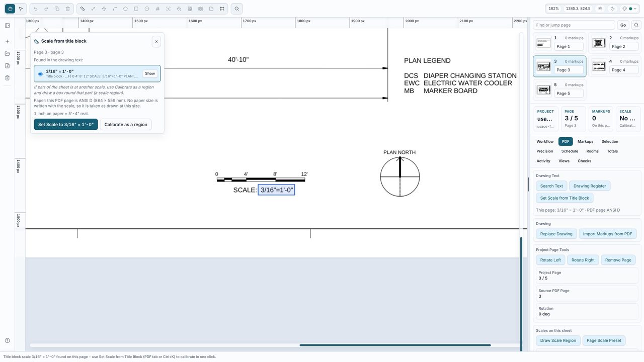Click the search icon beside Go button
The height and width of the screenshot is (362, 644).
click(636, 25)
